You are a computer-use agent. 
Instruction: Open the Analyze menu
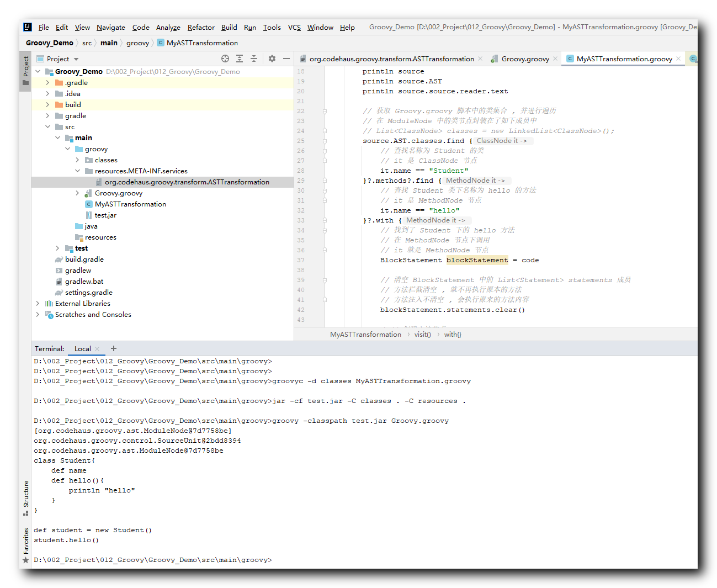coord(168,27)
